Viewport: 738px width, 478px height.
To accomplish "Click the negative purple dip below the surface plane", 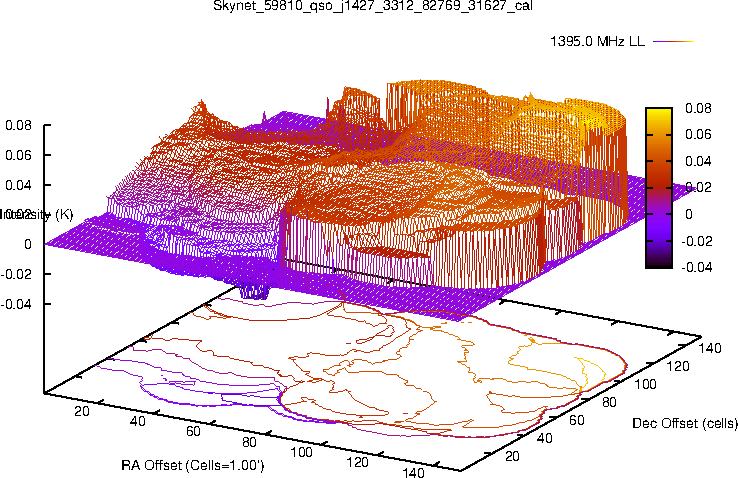I will pos(254,293).
